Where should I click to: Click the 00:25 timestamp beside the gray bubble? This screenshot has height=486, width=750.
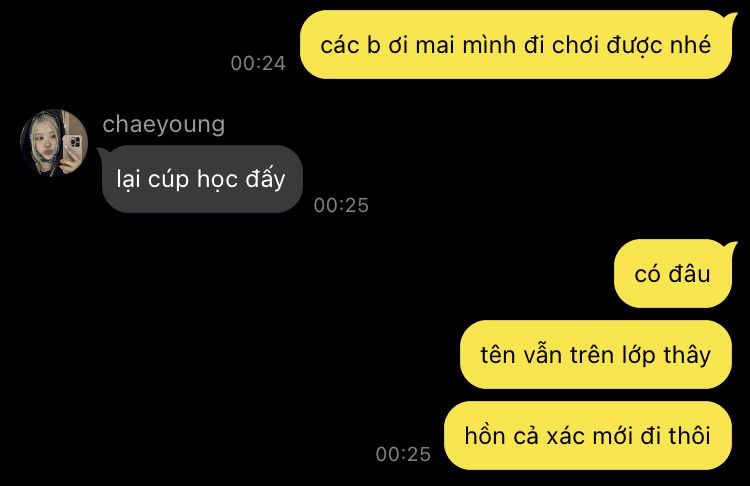[341, 205]
